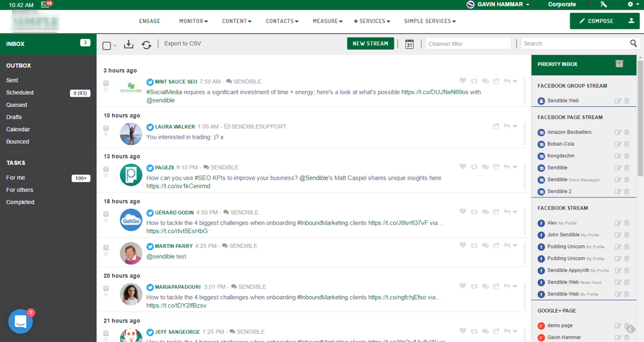Image resolution: width=644 pixels, height=342 pixels.
Task: Expand the Contacts menu
Action: click(282, 21)
